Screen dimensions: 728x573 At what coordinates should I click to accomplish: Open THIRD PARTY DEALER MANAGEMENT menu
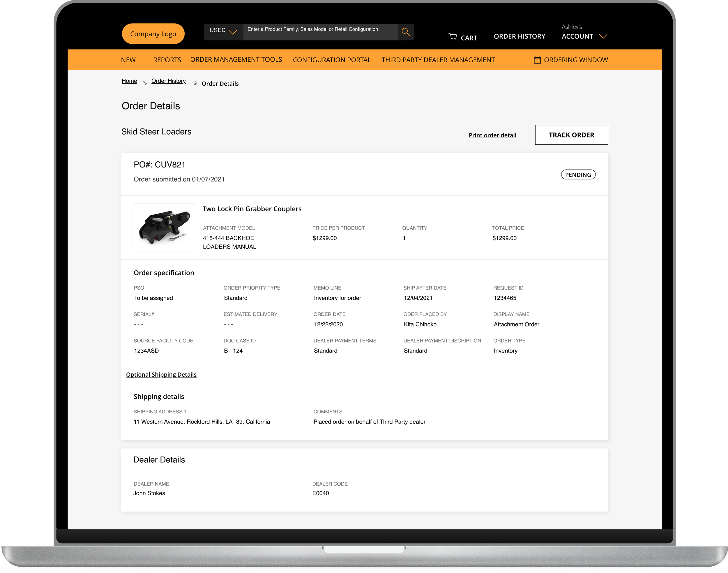pyautogui.click(x=438, y=60)
